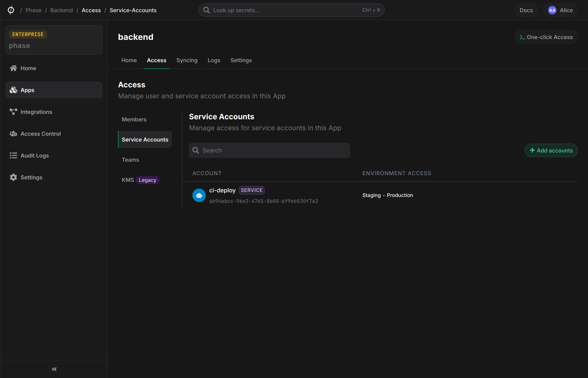
Task: Collapse the sidebar with double-chevron icon
Action: 54,369
